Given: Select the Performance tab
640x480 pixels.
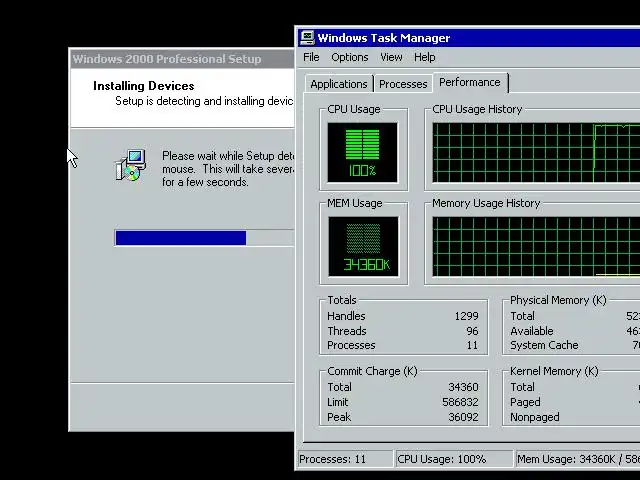Looking at the screenshot, I should pos(470,82).
